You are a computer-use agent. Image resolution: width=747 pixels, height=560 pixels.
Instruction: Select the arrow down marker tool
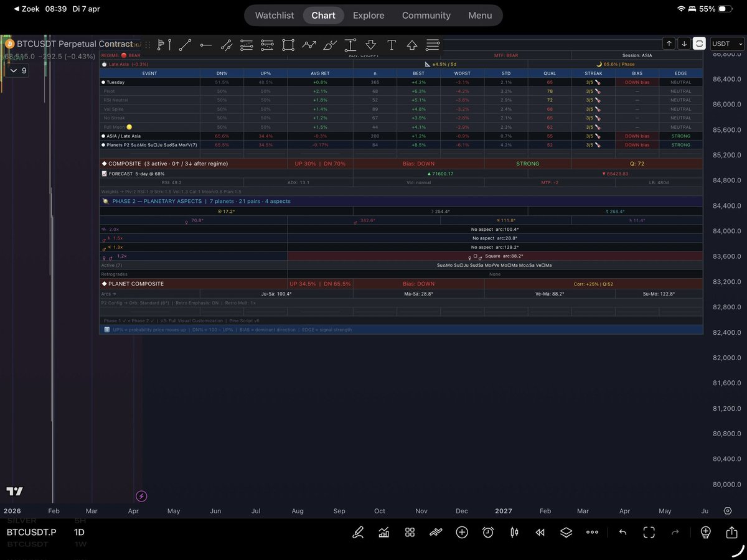pos(371,45)
